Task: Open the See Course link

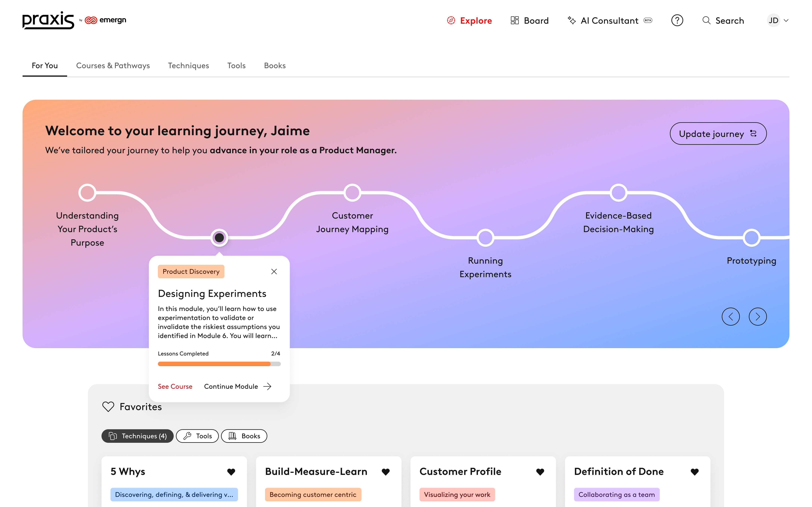Action: click(175, 387)
